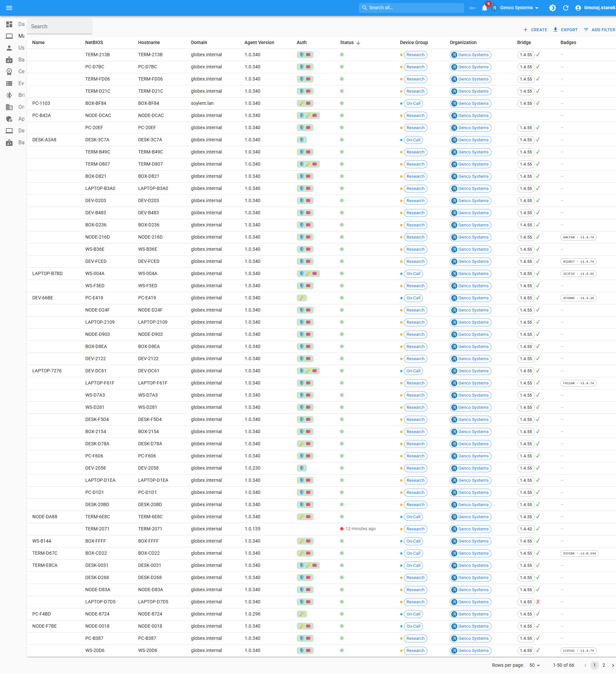Sort by Device Group column header
The image size is (616, 674).
tap(414, 42)
